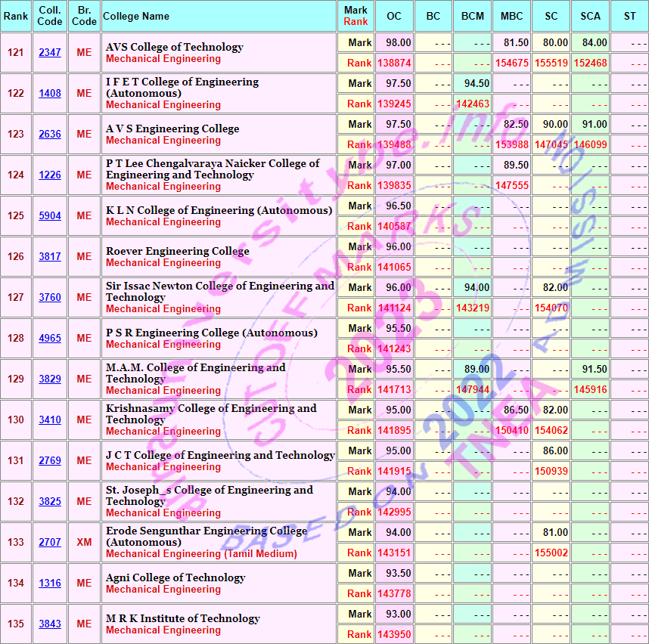This screenshot has width=649, height=644.
Task: Click the College Name column header
Action: click(x=136, y=17)
